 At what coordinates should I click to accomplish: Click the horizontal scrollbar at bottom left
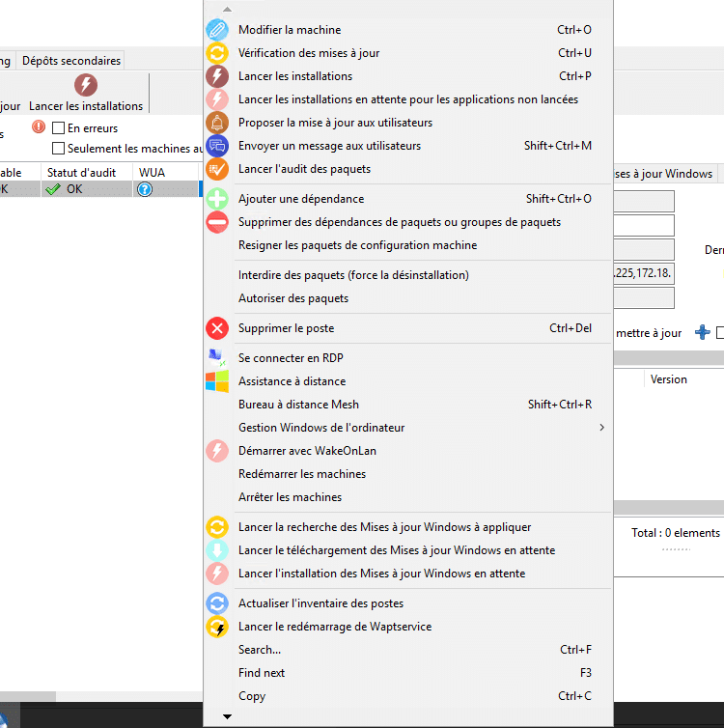coord(28,696)
